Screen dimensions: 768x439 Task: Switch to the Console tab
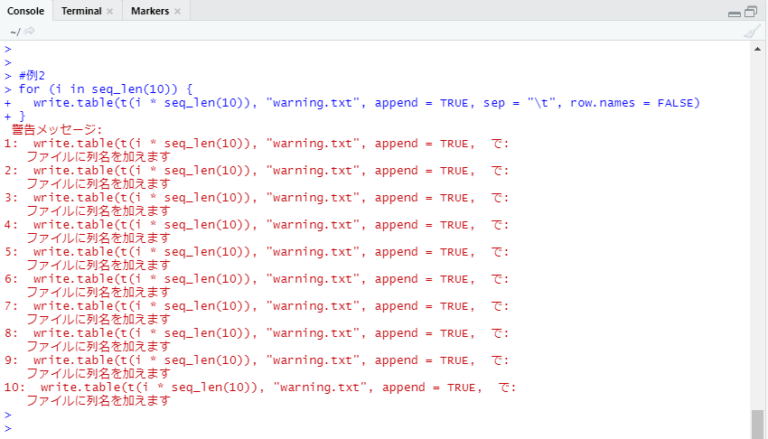pyautogui.click(x=26, y=11)
